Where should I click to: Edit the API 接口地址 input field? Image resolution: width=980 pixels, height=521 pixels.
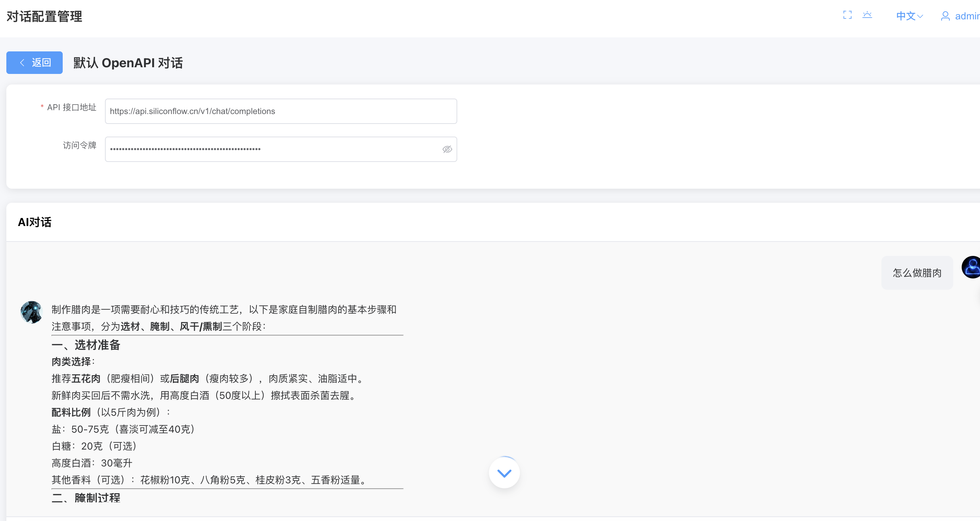280,111
